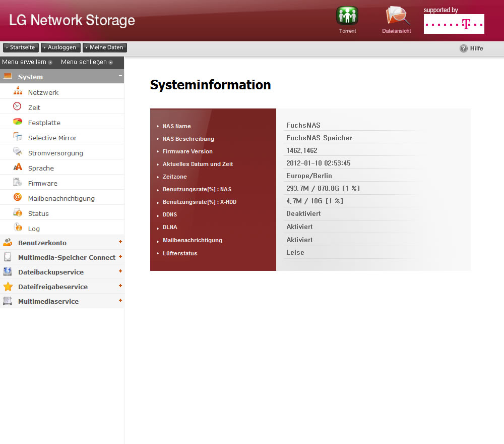Open the Mailbenachrichtigung at-sign icon
The height and width of the screenshot is (444, 504).
pyautogui.click(x=18, y=198)
